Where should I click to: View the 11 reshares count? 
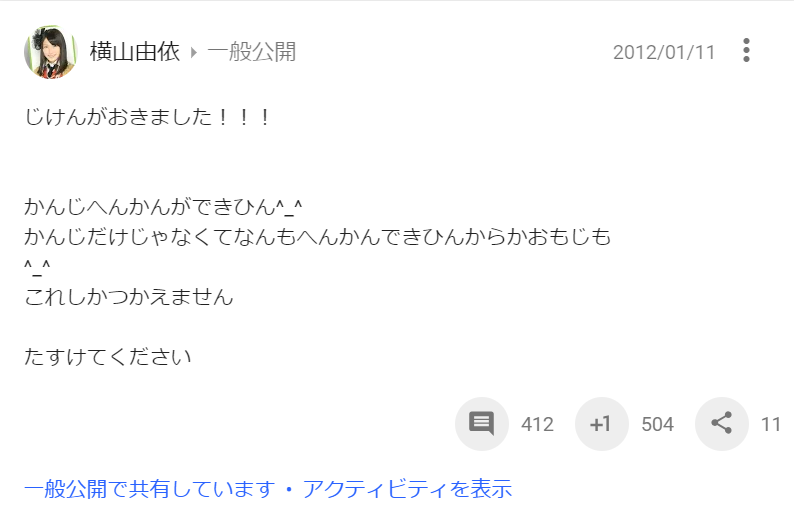tap(771, 424)
